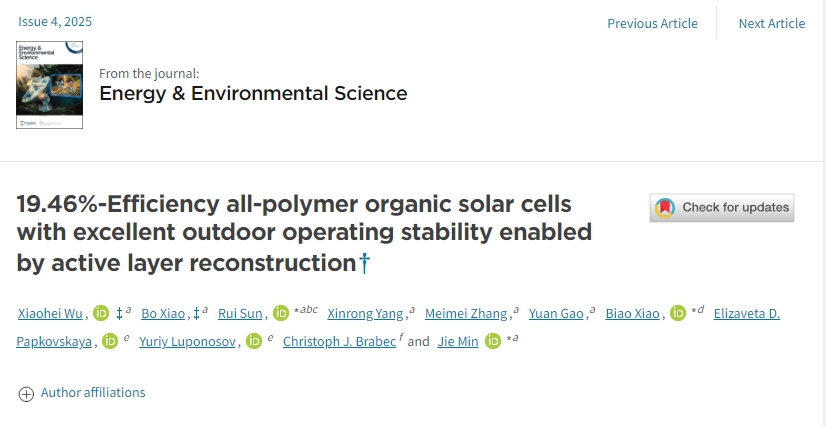Image resolution: width=826 pixels, height=426 pixels.
Task: Click the Check for updates bookmark icon
Action: pyautogui.click(x=665, y=208)
